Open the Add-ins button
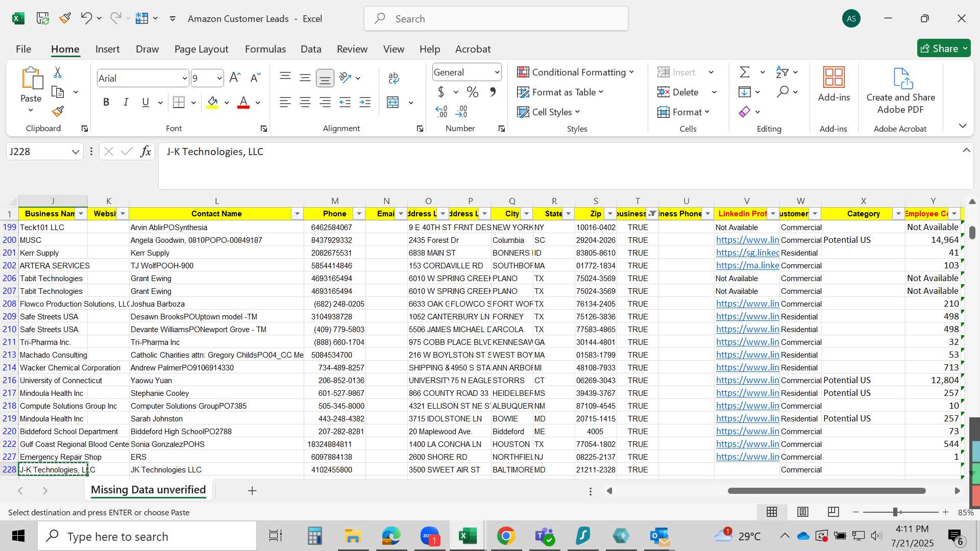 [834, 85]
